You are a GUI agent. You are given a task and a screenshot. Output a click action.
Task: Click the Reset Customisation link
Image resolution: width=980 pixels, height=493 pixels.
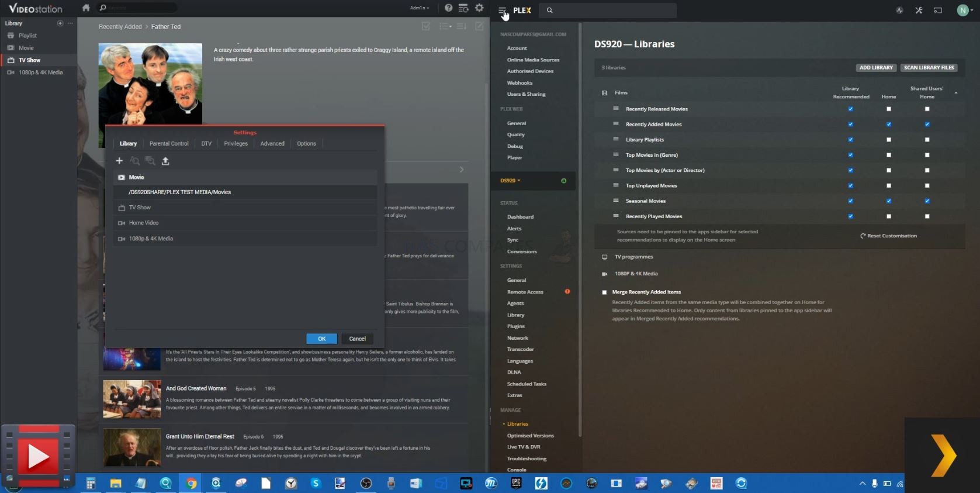(888, 236)
